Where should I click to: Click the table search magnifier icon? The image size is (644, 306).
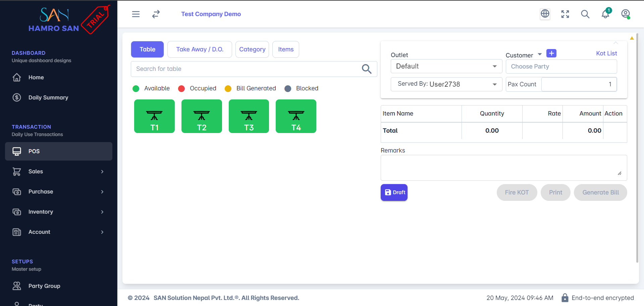pyautogui.click(x=367, y=69)
